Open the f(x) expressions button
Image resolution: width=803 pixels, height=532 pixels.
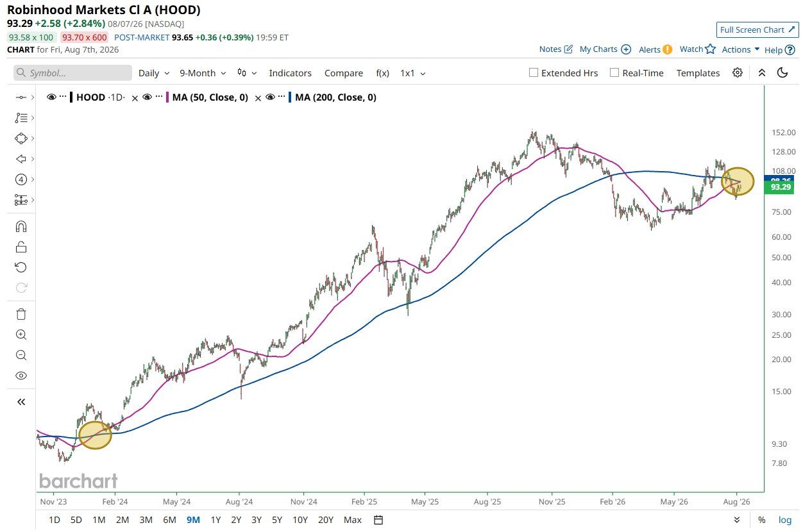click(382, 73)
